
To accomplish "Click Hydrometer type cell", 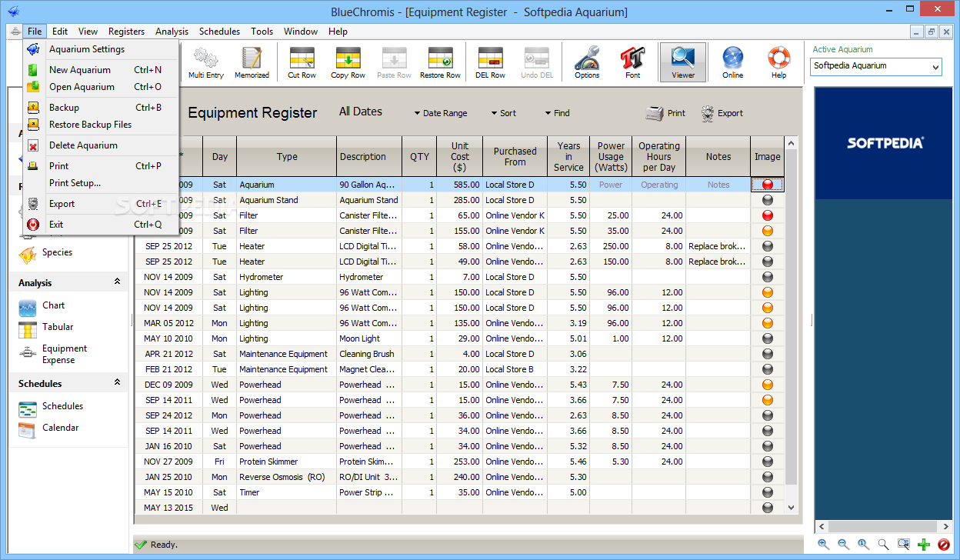I will click(286, 277).
